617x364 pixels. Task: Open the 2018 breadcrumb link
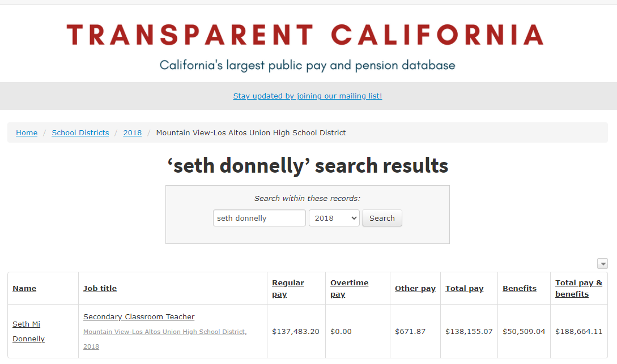click(132, 133)
